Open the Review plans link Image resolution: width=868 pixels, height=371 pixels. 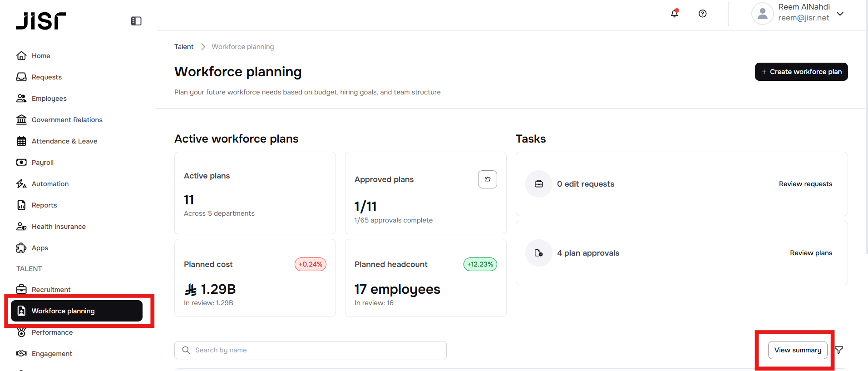[811, 253]
